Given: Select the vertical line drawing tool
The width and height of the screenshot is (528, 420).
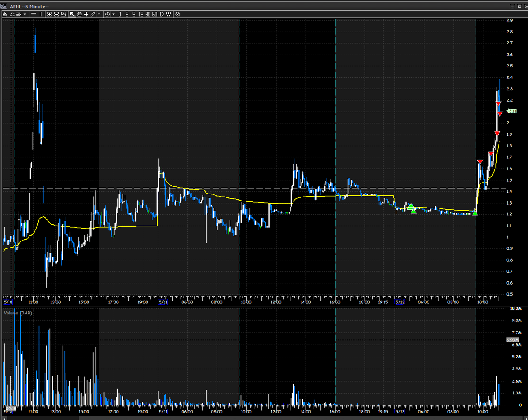Looking at the screenshot, I should coord(40,14).
